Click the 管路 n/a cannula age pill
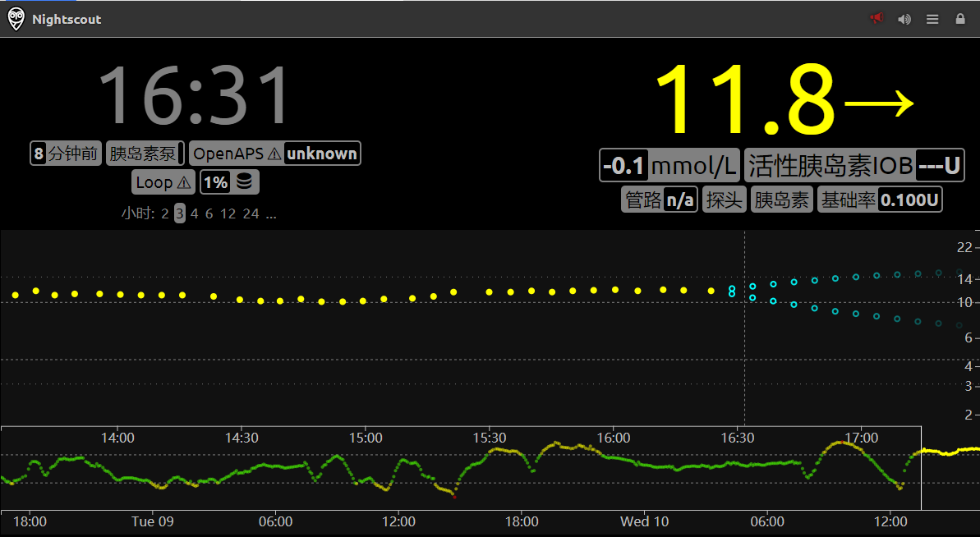980x537 pixels. [x=660, y=200]
